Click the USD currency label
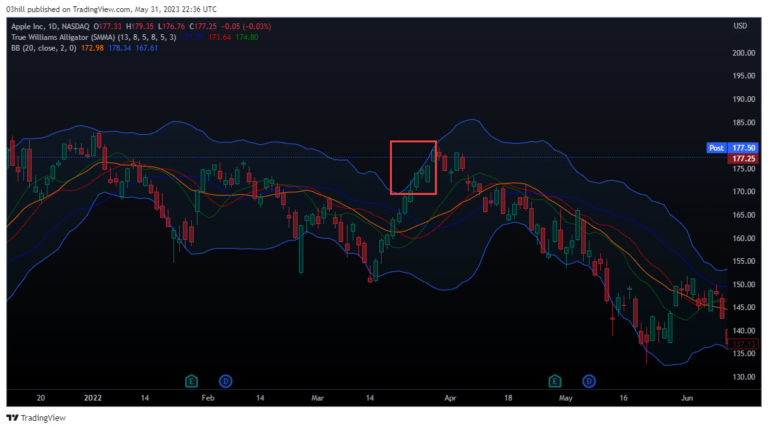The height and width of the screenshot is (429, 768). [x=740, y=26]
